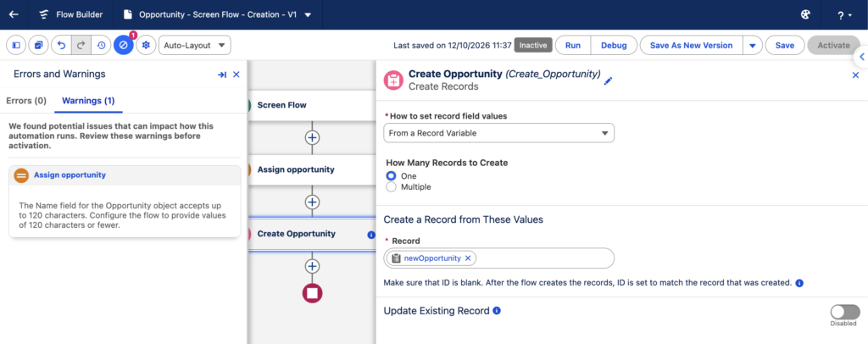Select the Assign opportunity canvas element
868x344 pixels.
point(312,169)
